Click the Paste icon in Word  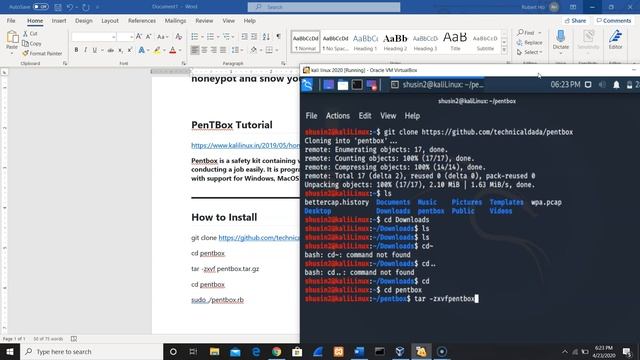click(12, 38)
